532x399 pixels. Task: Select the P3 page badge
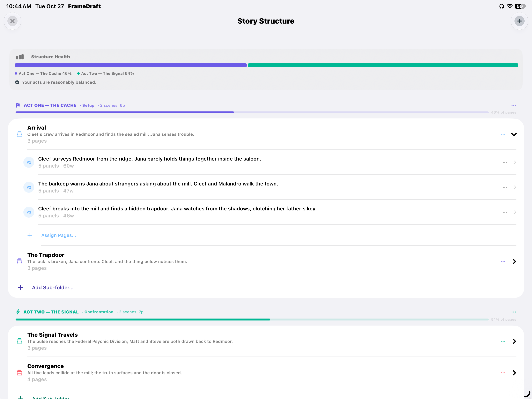pyautogui.click(x=29, y=212)
